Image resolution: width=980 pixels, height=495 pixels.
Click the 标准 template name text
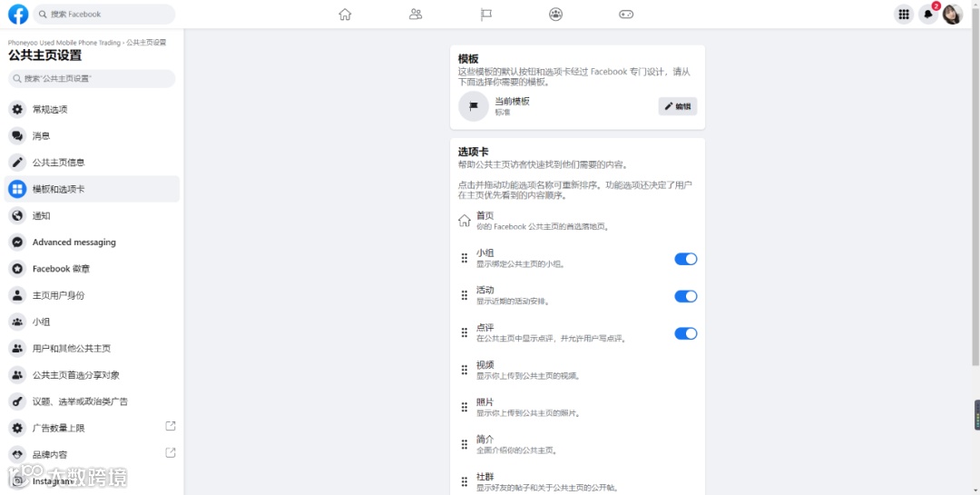pyautogui.click(x=503, y=113)
